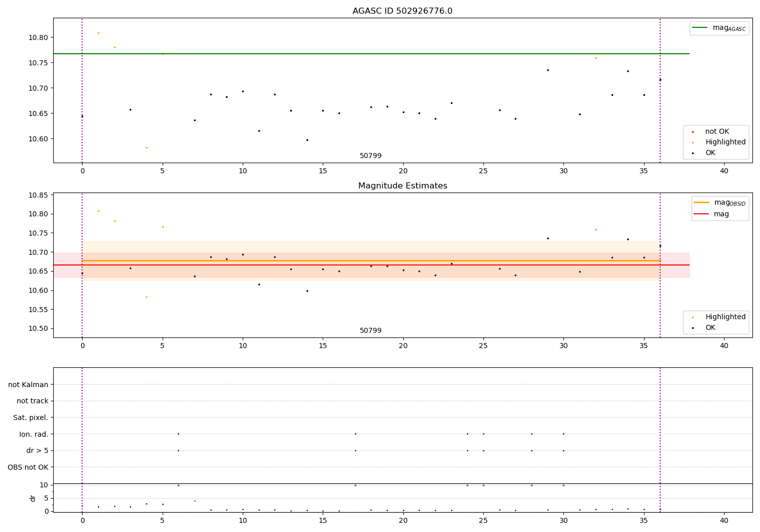Image resolution: width=760 pixels, height=532 pixels.
Task: Select the mag OBSID legend entry in middle plot
Action: [719, 203]
